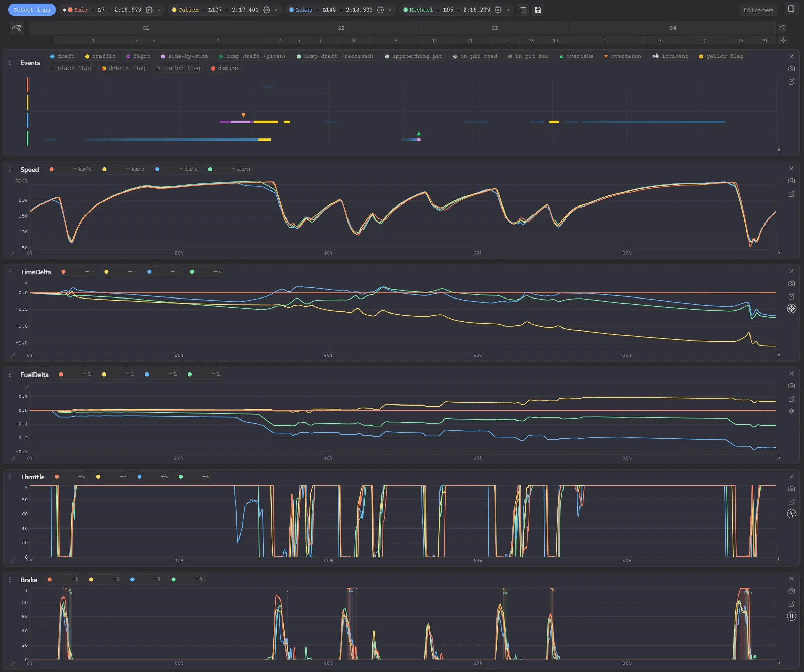Toggle the side panel icon

(x=791, y=9)
